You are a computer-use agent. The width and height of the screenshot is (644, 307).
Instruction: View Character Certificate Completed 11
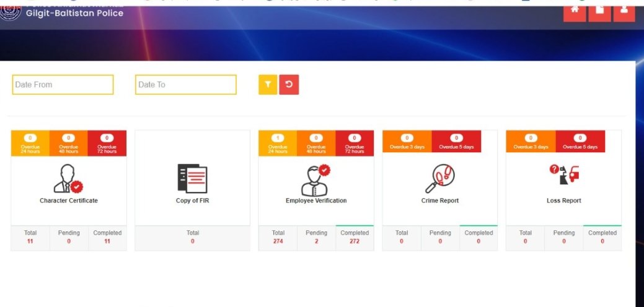pos(107,238)
